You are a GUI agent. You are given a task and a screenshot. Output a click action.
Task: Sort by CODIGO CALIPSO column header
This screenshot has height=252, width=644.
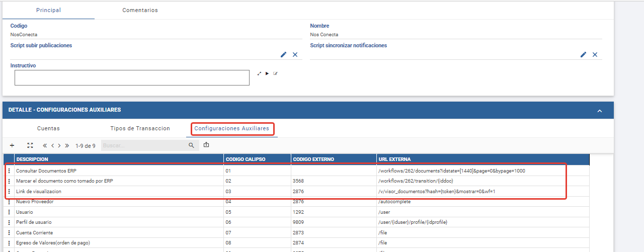coord(257,159)
